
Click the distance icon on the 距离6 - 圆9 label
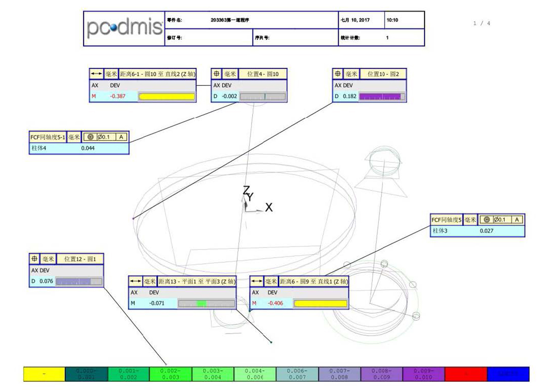click(x=257, y=281)
